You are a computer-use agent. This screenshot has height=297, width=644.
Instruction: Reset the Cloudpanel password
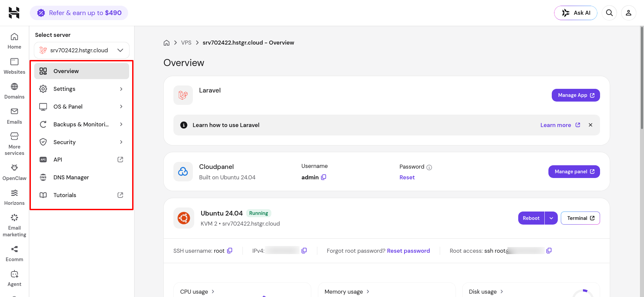pos(407,177)
